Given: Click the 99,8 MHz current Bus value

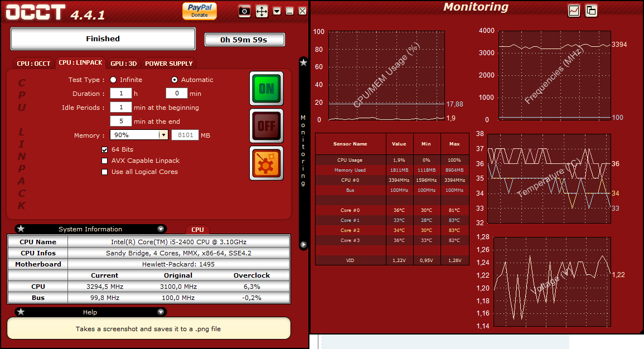Looking at the screenshot, I should click(x=105, y=298).
